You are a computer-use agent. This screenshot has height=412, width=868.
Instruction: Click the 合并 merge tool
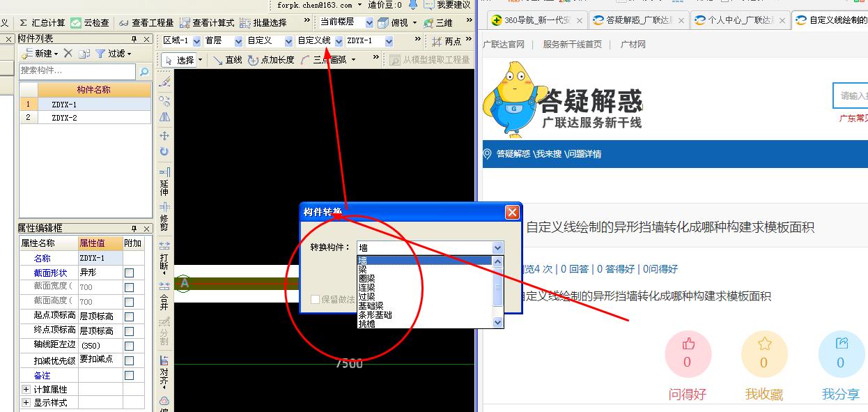[x=164, y=296]
